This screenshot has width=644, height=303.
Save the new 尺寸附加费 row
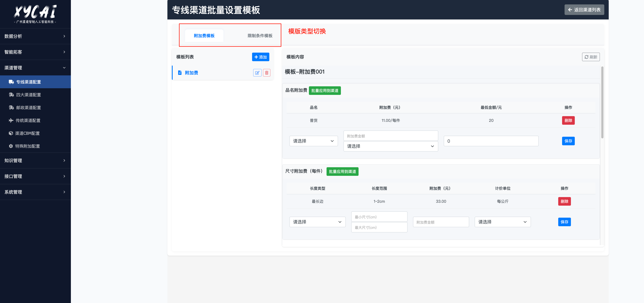564,222
